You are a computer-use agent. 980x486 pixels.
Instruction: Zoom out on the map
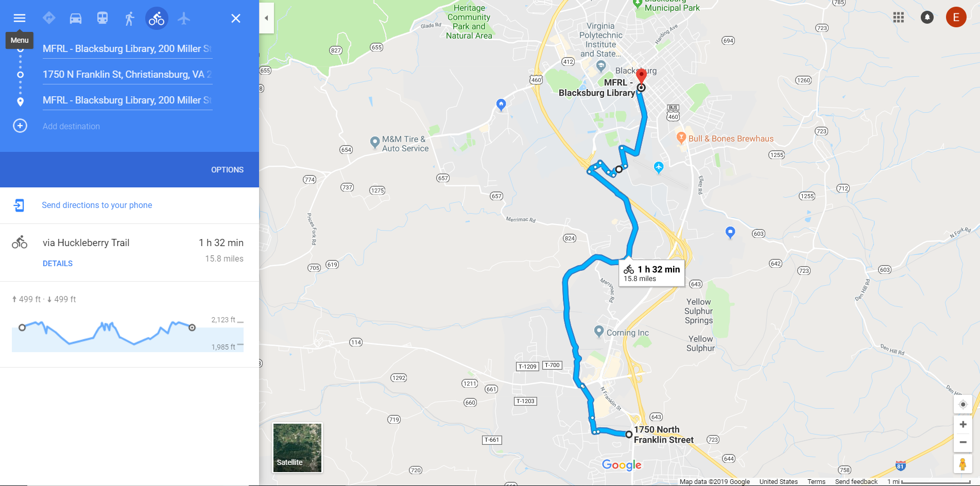pyautogui.click(x=963, y=442)
